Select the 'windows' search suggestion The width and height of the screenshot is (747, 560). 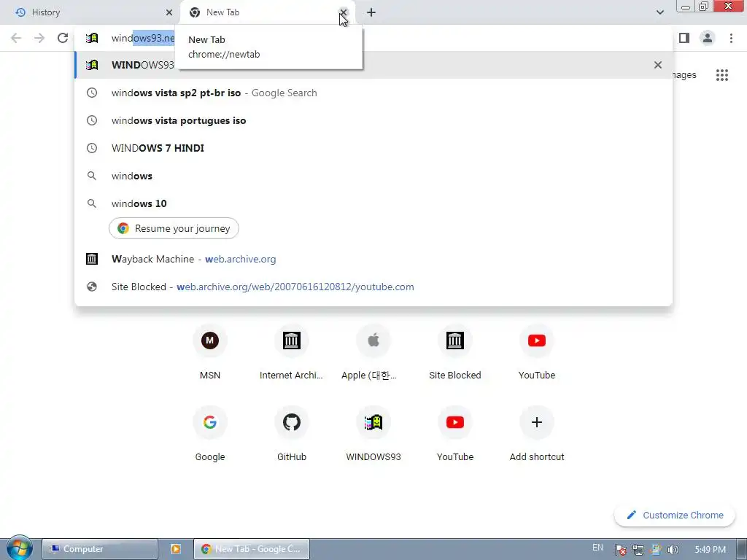373,176
